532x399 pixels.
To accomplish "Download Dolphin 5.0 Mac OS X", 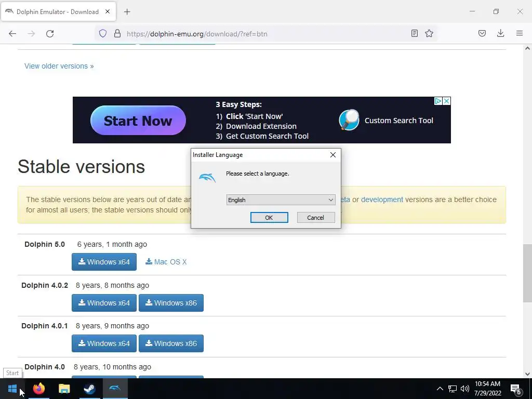I will [x=166, y=262].
